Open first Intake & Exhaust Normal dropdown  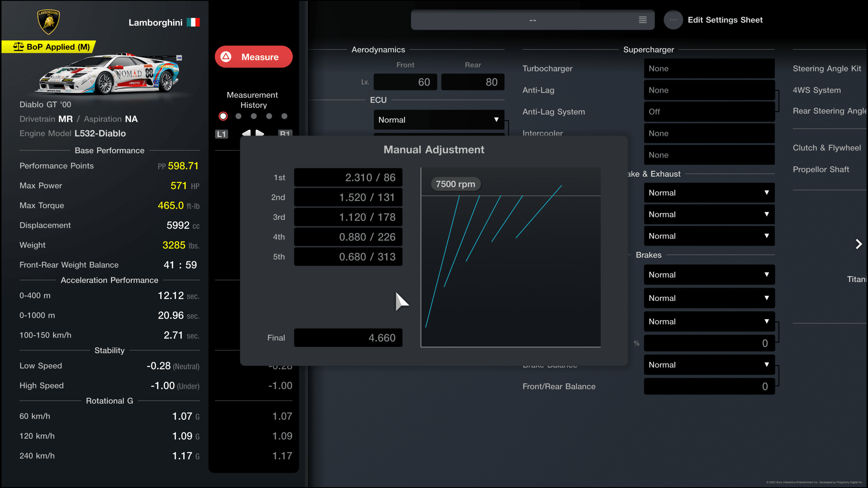click(x=709, y=193)
